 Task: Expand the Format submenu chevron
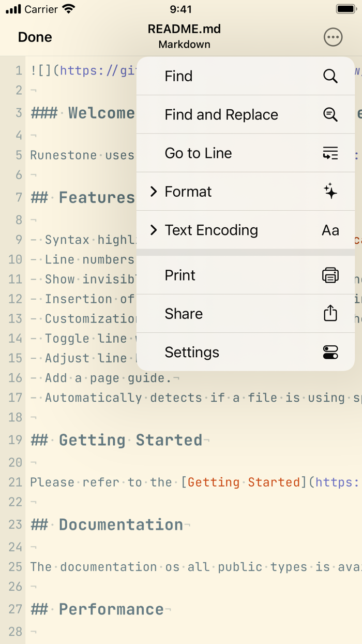tap(153, 191)
